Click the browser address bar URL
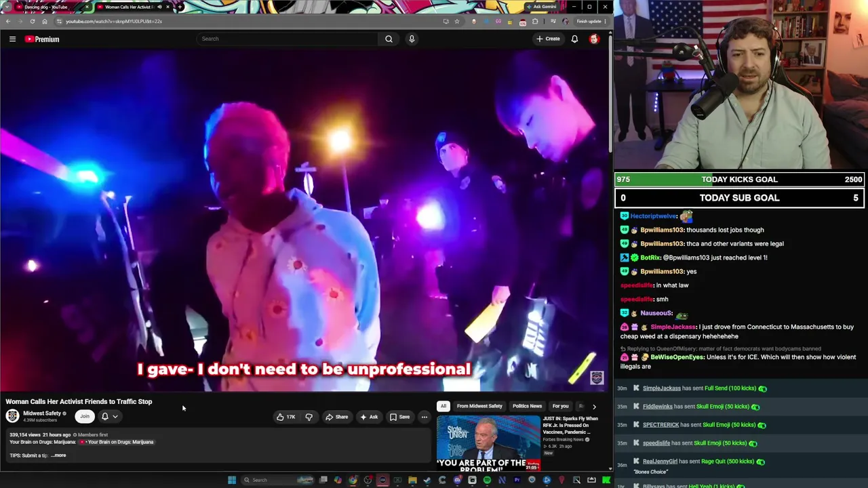This screenshot has height=488, width=868. [113, 21]
